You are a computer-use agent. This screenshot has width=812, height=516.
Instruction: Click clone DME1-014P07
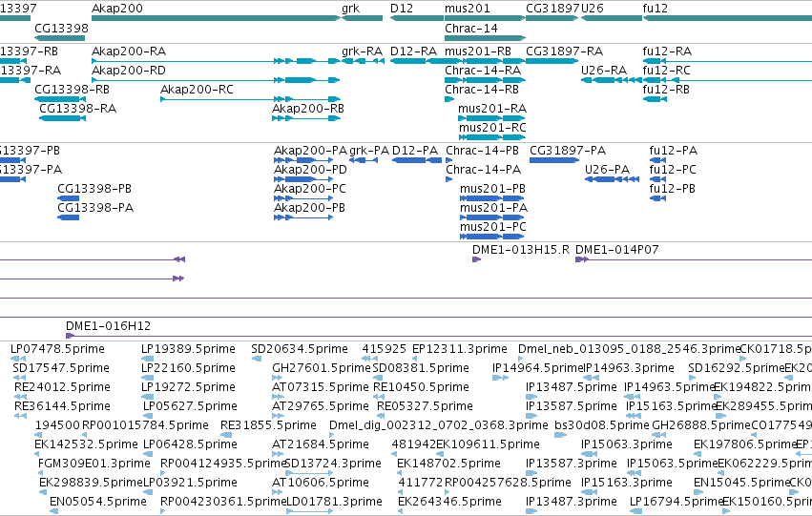click(x=694, y=259)
